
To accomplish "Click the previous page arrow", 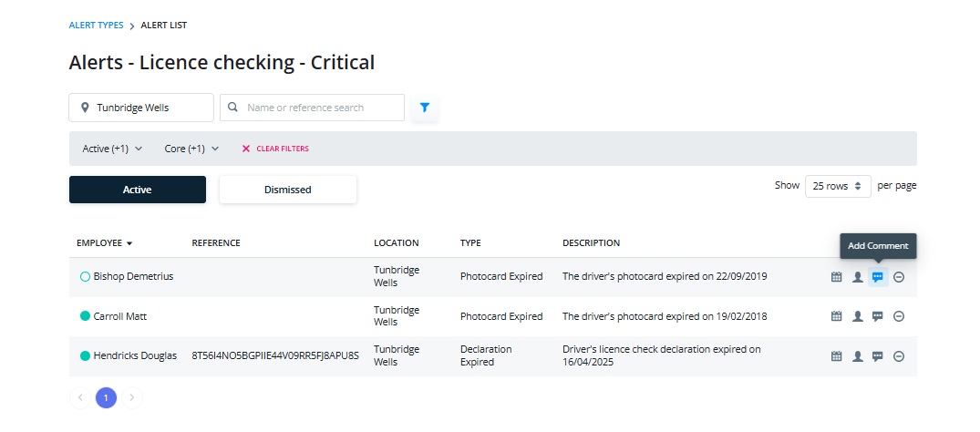I will (x=80, y=397).
